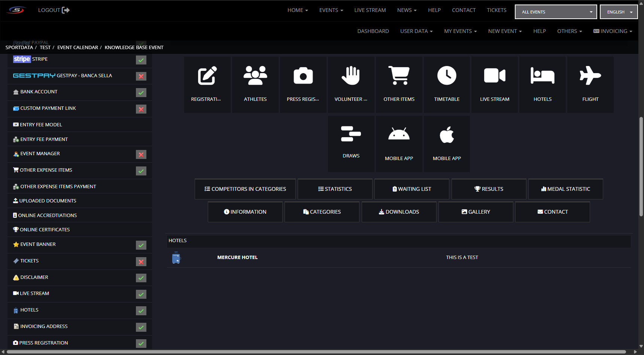Open Competitors in Categories button
The height and width of the screenshot is (355, 644).
pyautogui.click(x=245, y=189)
